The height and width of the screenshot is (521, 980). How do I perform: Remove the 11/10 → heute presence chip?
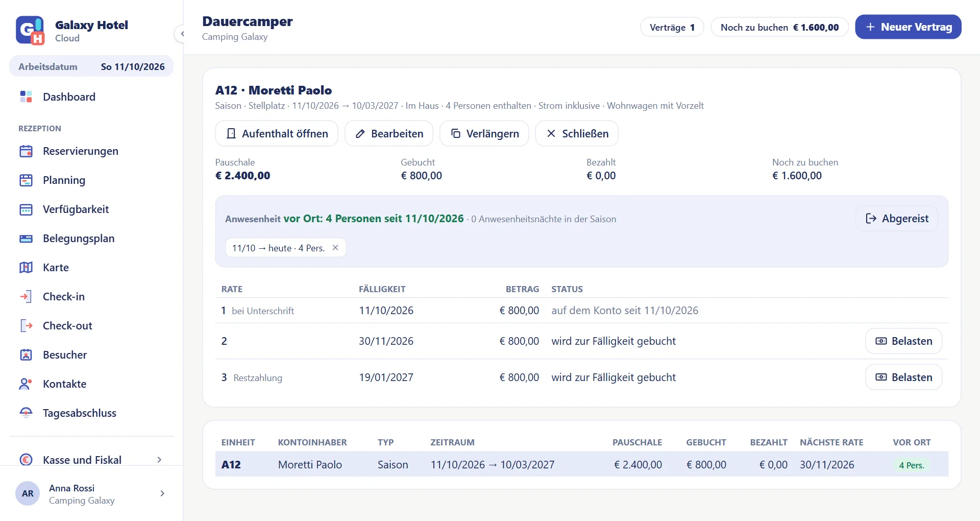pos(335,248)
